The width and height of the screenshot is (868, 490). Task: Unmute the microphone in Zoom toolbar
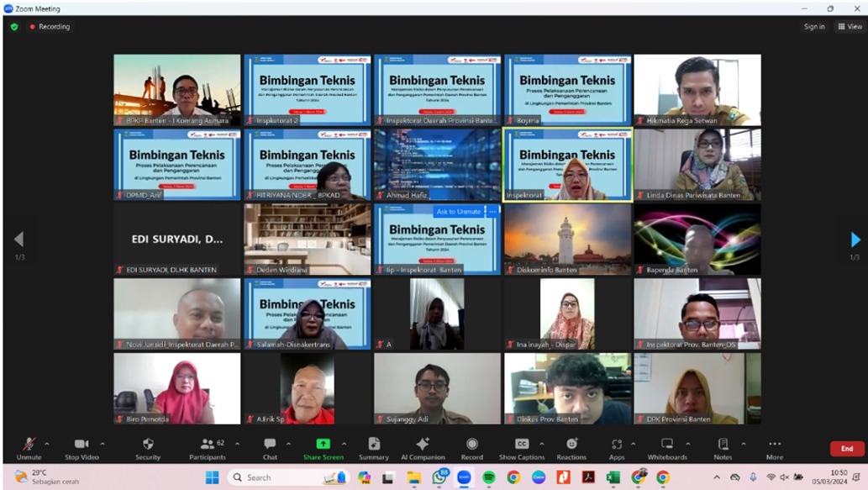tap(29, 445)
